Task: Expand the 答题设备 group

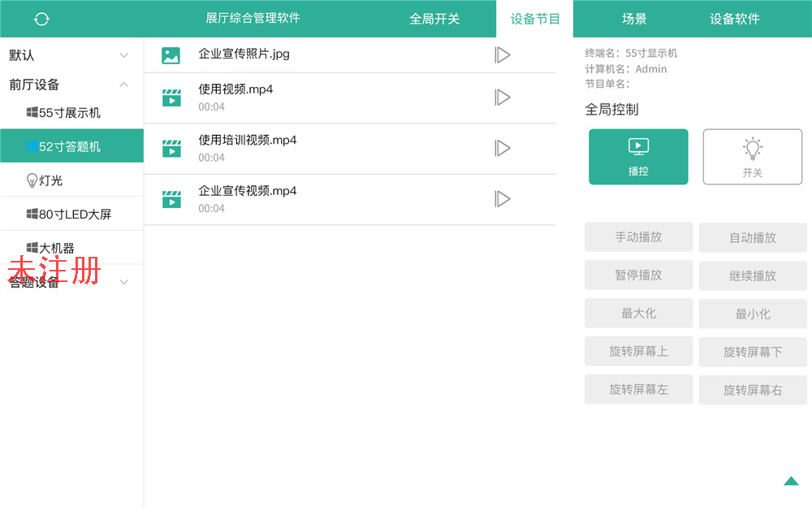Action: (123, 281)
